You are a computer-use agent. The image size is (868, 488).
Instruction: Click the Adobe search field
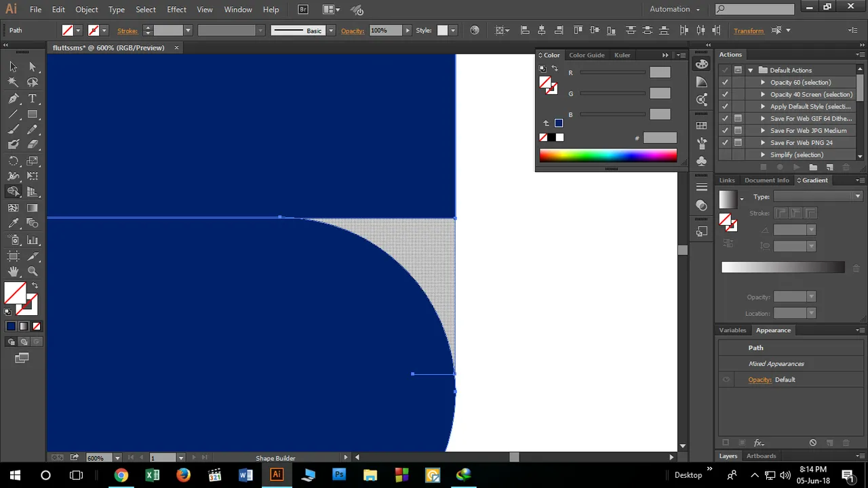[755, 9]
